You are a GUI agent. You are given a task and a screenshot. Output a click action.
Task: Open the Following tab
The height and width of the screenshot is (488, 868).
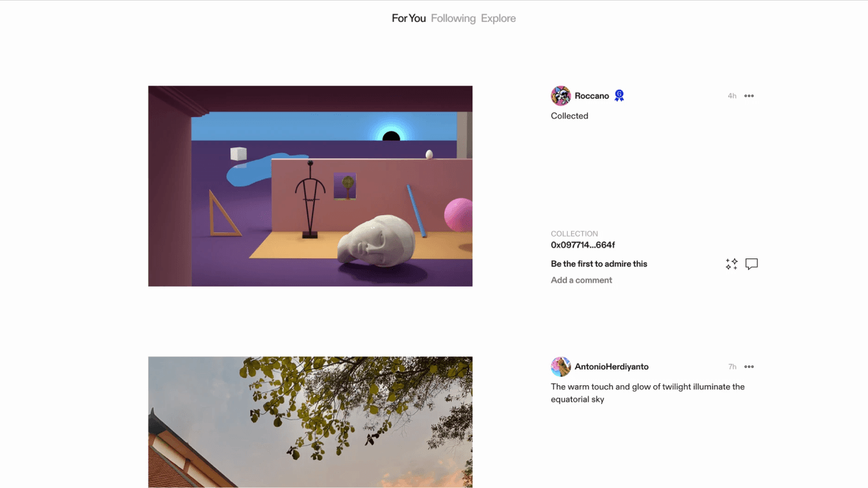(x=453, y=19)
